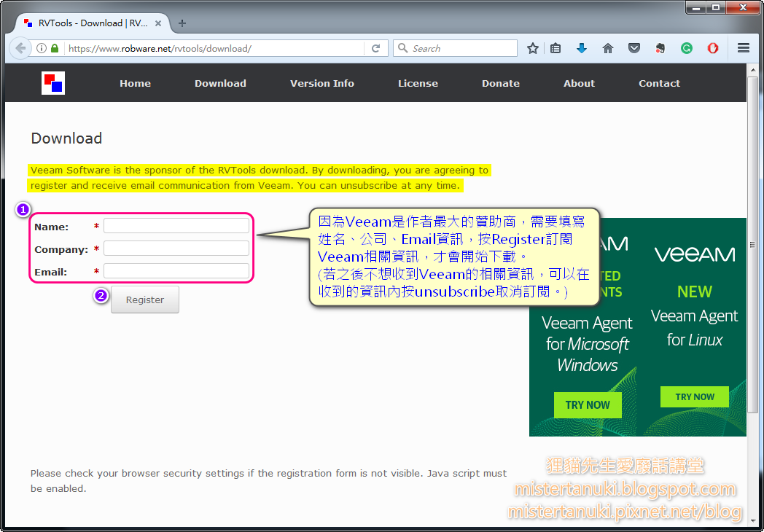Open site information (i) icon
Screen dimensions: 764x532
coord(42,48)
